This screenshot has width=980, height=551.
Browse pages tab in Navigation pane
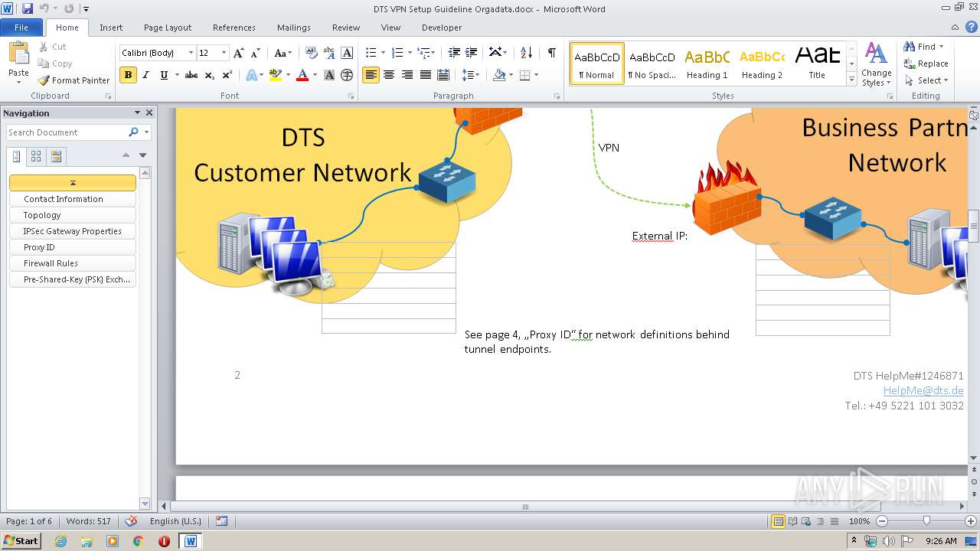[x=36, y=156]
